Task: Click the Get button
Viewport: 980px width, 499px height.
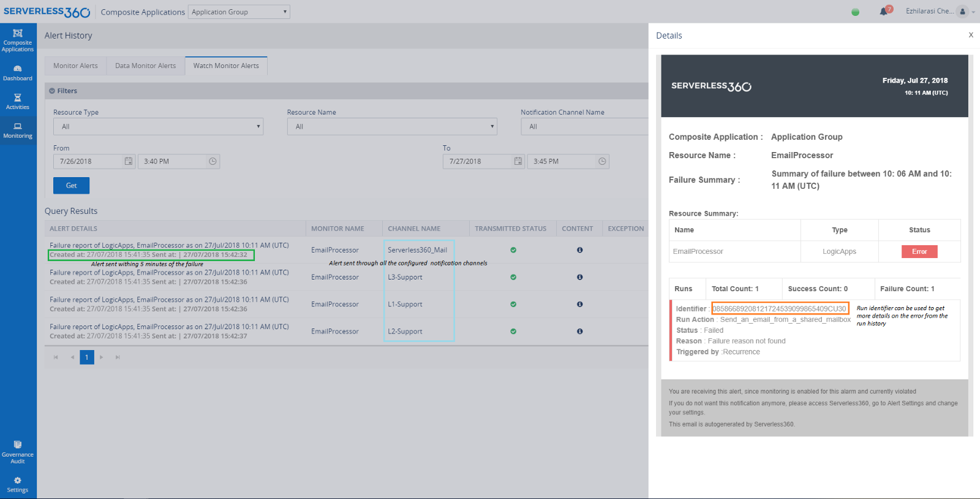Action: 71,186
